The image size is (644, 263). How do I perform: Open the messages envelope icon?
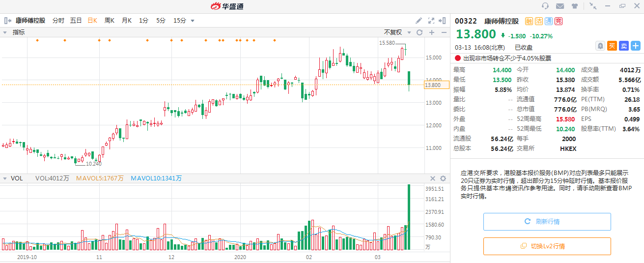click(560, 6)
